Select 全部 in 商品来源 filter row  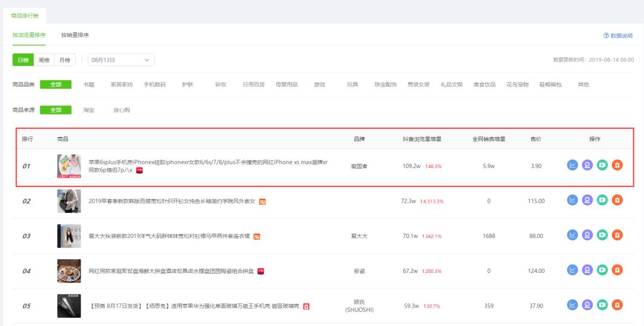pos(55,110)
